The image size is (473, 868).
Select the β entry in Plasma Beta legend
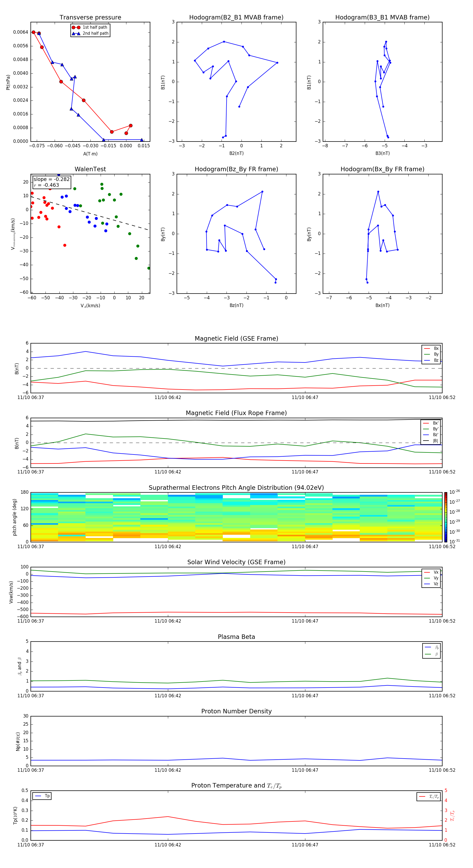[x=431, y=654]
